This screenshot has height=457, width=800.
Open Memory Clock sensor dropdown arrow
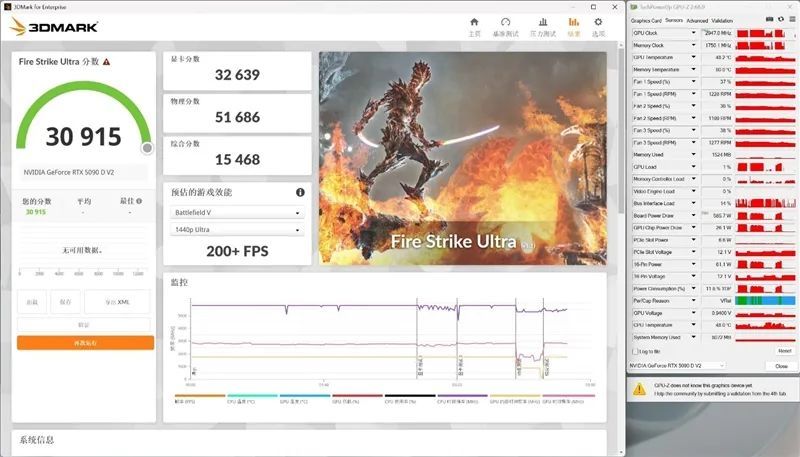pyautogui.click(x=693, y=45)
